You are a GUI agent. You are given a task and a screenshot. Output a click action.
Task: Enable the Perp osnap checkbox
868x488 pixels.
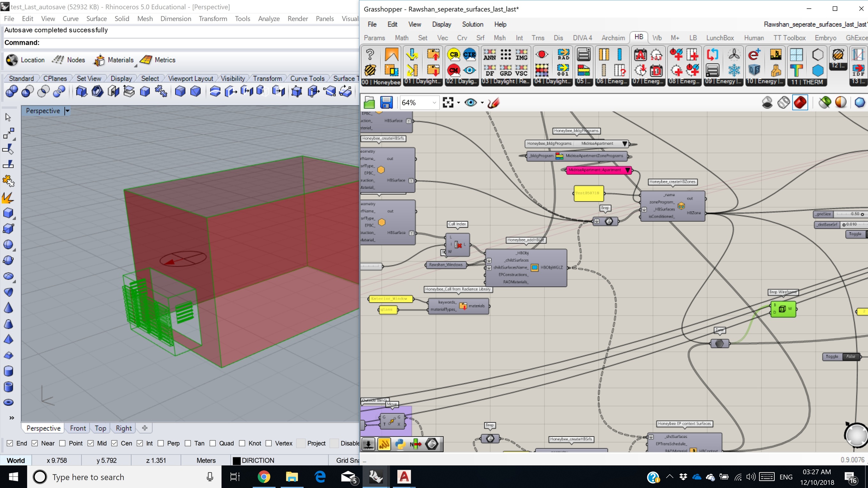(161, 443)
